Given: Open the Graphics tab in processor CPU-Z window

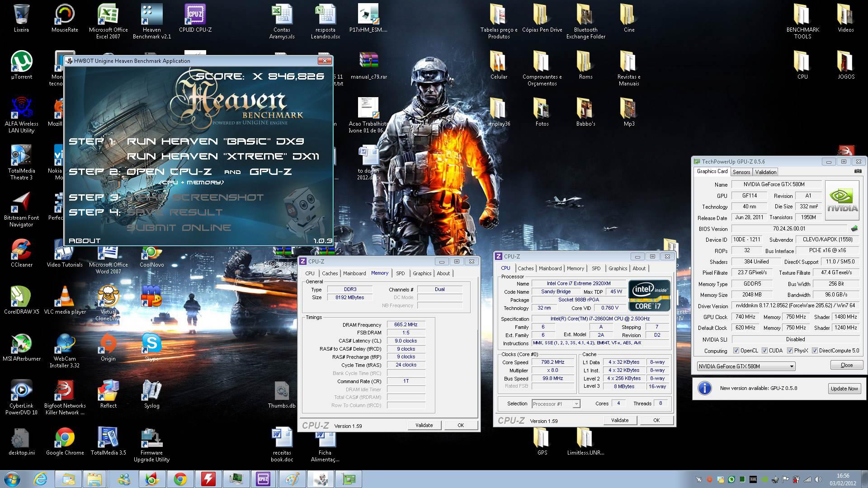Looking at the screenshot, I should [x=618, y=268].
